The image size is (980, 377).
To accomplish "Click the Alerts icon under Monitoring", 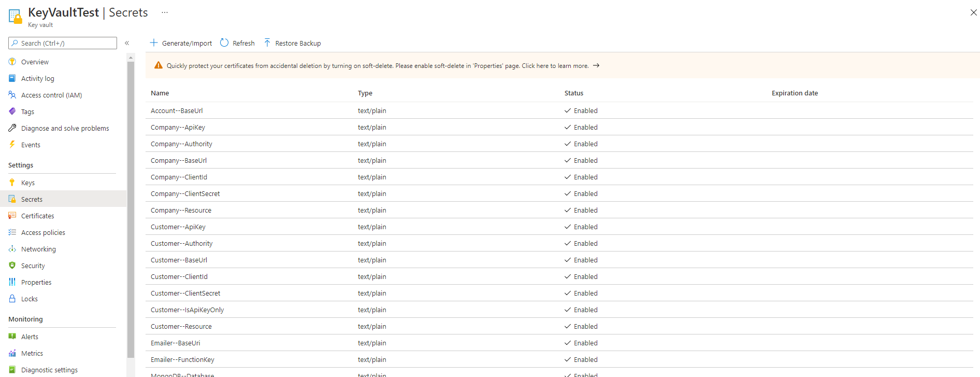I will click(12, 337).
